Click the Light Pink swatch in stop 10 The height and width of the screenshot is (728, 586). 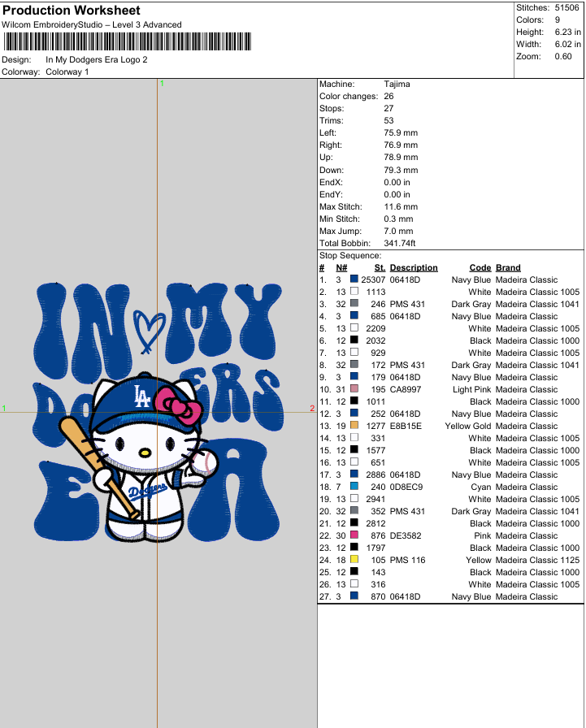click(354, 389)
